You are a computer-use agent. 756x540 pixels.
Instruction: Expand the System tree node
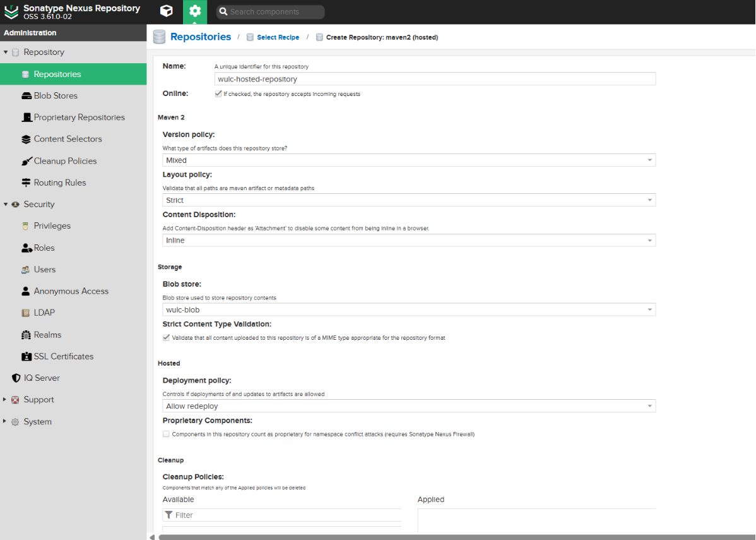5,421
